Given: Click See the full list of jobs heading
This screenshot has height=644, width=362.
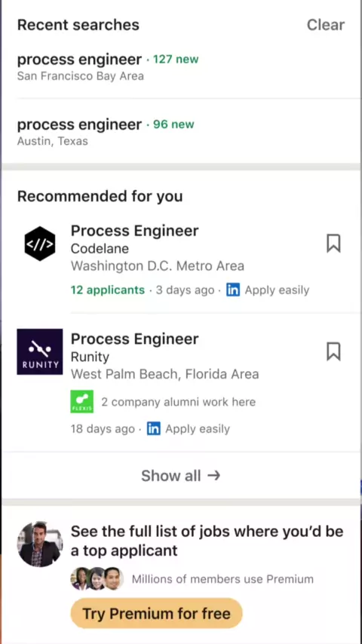Looking at the screenshot, I should [207, 541].
